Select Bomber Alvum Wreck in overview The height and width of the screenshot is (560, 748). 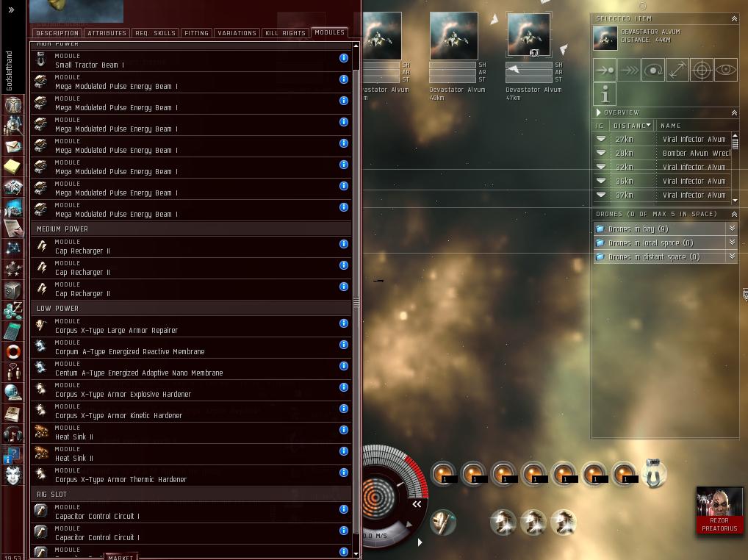[663, 153]
